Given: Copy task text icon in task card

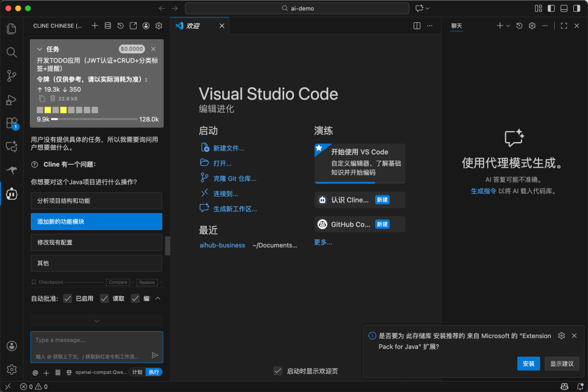Looking at the screenshot, I should click(42, 99).
